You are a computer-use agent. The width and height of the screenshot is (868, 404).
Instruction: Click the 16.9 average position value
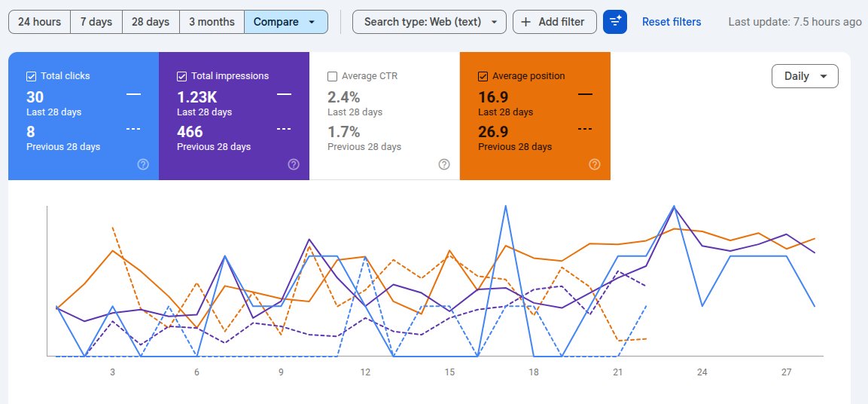[x=493, y=97]
